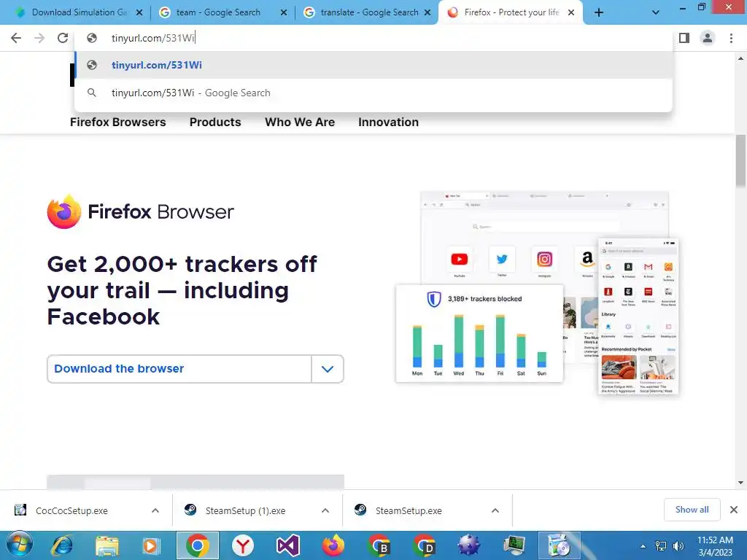Open the purple globe taskbar icon
The width and height of the screenshot is (747, 560).
click(x=469, y=545)
